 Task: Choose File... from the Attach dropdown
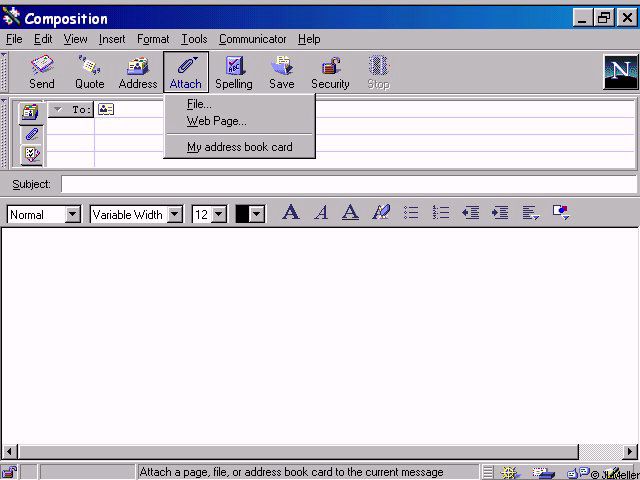(x=240, y=104)
